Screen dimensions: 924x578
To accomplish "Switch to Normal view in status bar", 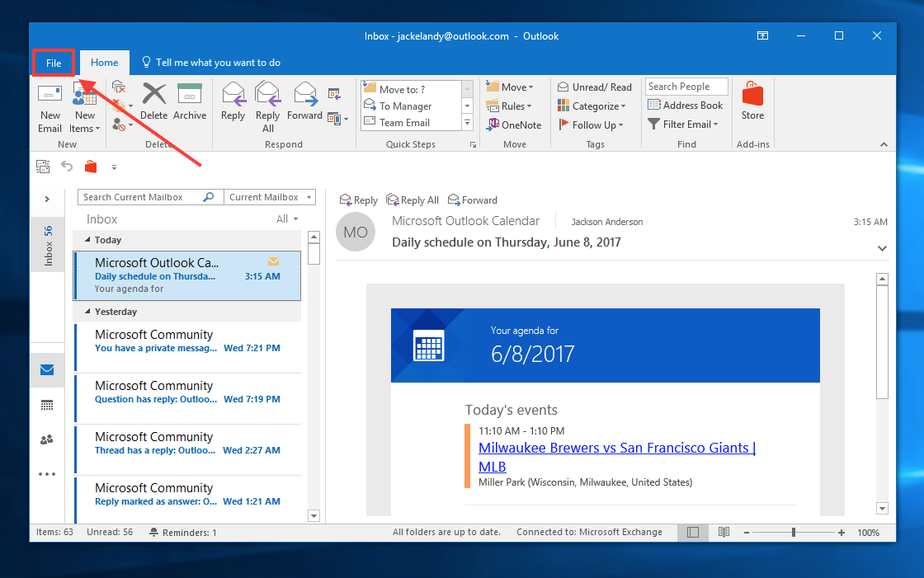I will coord(694,532).
